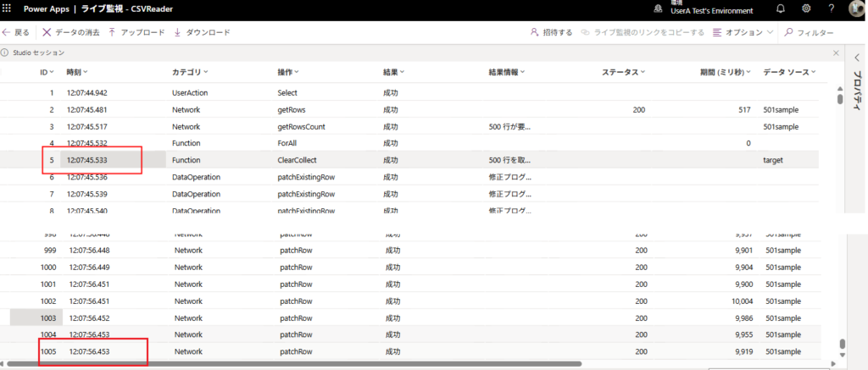Expand the プロパティ side panel chevron

856,57
